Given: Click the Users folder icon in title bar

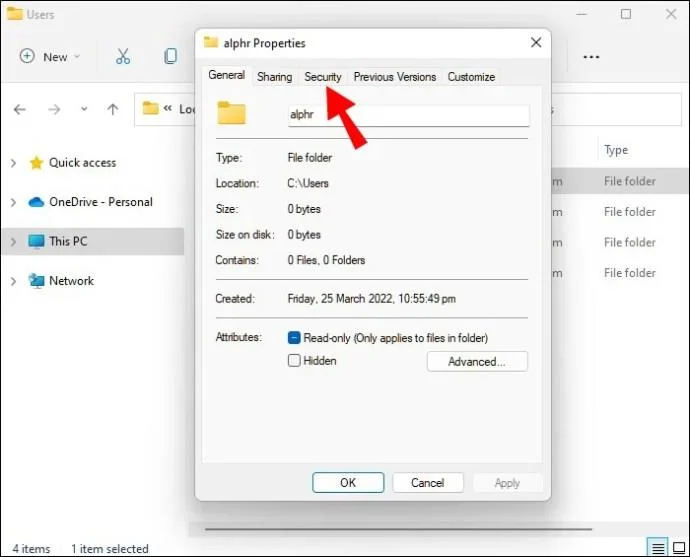Looking at the screenshot, I should coord(15,14).
